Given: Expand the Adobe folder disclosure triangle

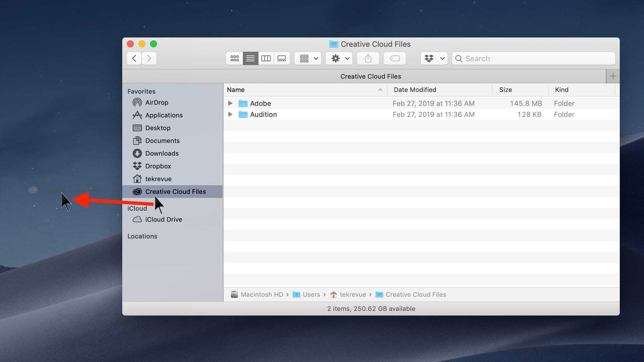Looking at the screenshot, I should click(x=230, y=103).
